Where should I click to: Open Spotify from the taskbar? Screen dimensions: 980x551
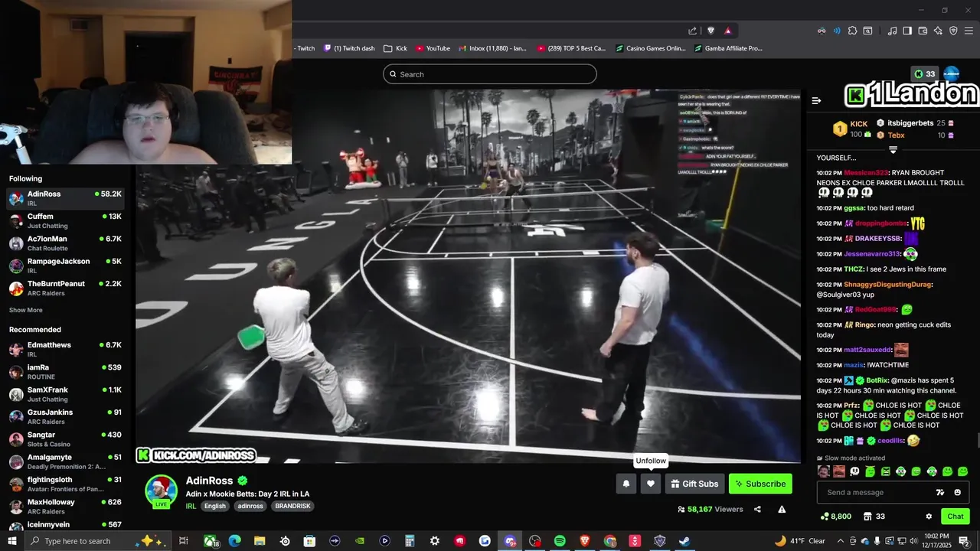tap(560, 541)
